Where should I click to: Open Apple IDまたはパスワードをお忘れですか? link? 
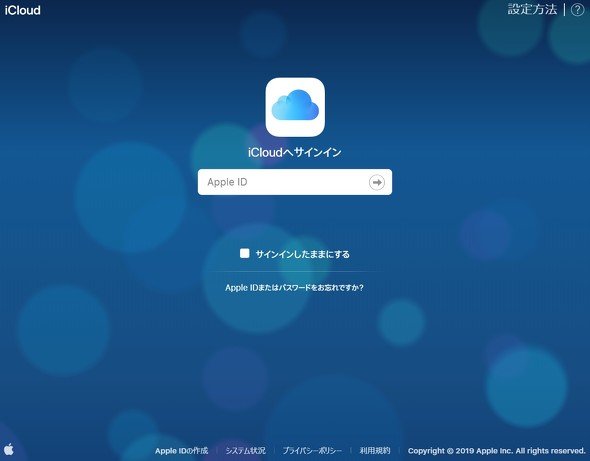coord(294,288)
